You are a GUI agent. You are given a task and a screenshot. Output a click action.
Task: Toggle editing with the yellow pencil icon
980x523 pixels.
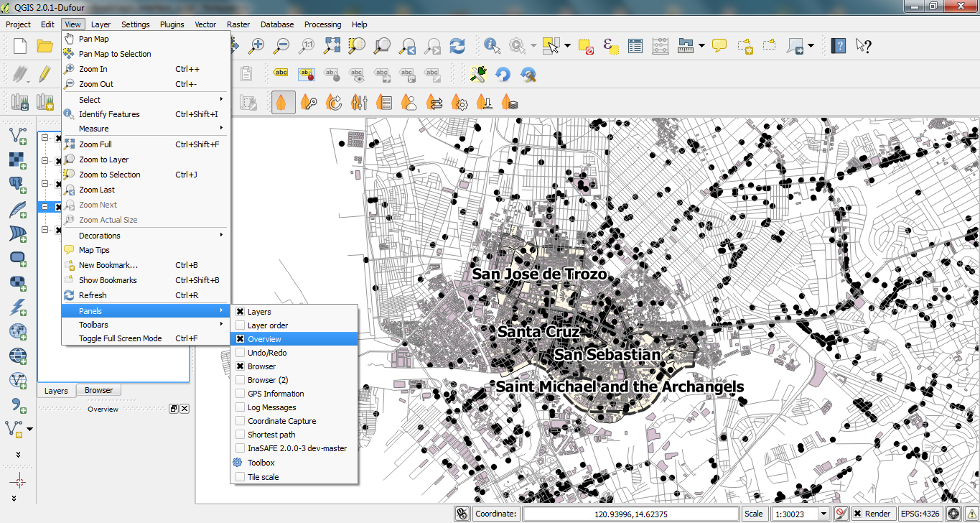pos(45,73)
